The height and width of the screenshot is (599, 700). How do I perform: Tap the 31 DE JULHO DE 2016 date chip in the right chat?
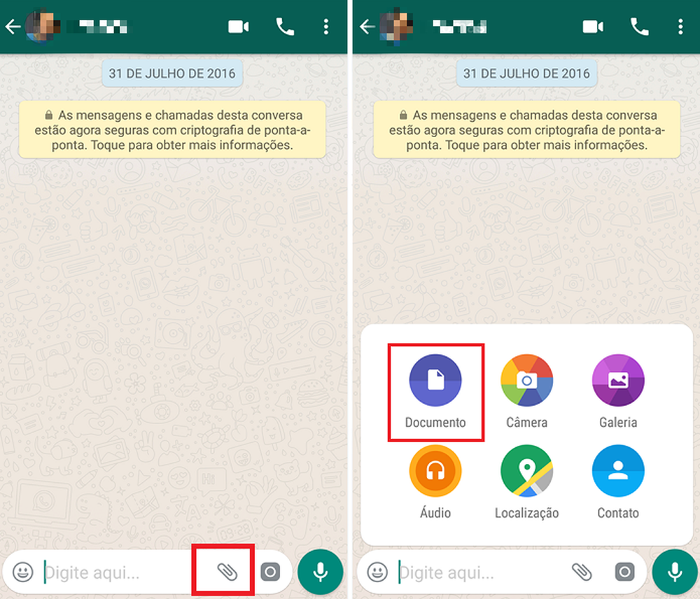527,73
